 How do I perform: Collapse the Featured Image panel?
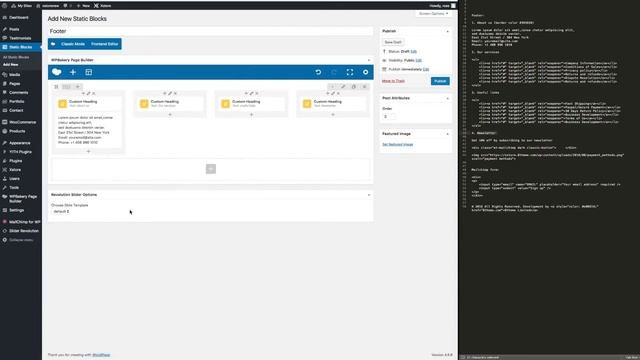point(447,134)
